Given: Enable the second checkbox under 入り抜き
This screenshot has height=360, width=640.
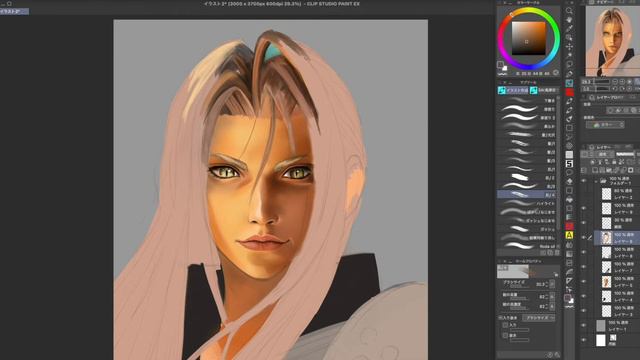Looking at the screenshot, I should point(505,336).
